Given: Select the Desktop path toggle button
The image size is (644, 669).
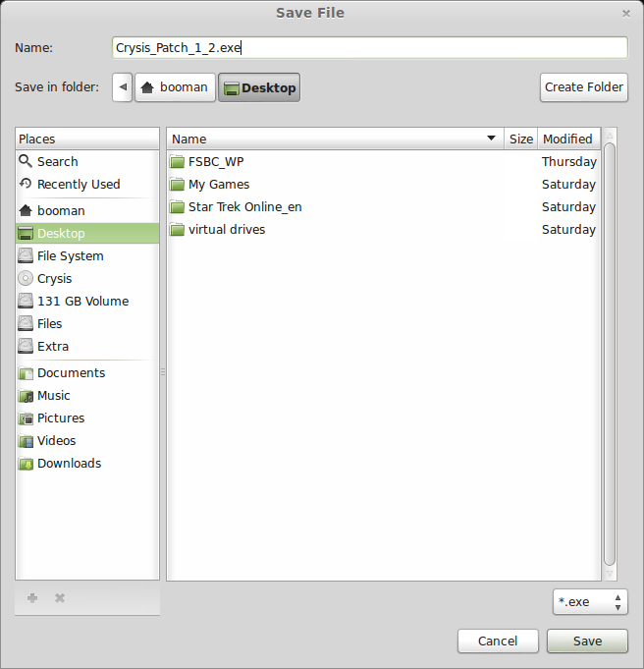Looking at the screenshot, I should pos(259,87).
